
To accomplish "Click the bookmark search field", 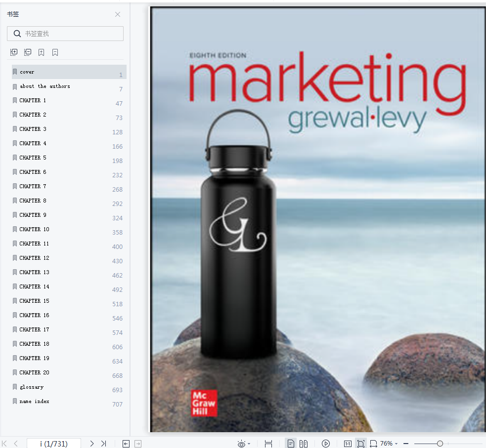I will [65, 34].
